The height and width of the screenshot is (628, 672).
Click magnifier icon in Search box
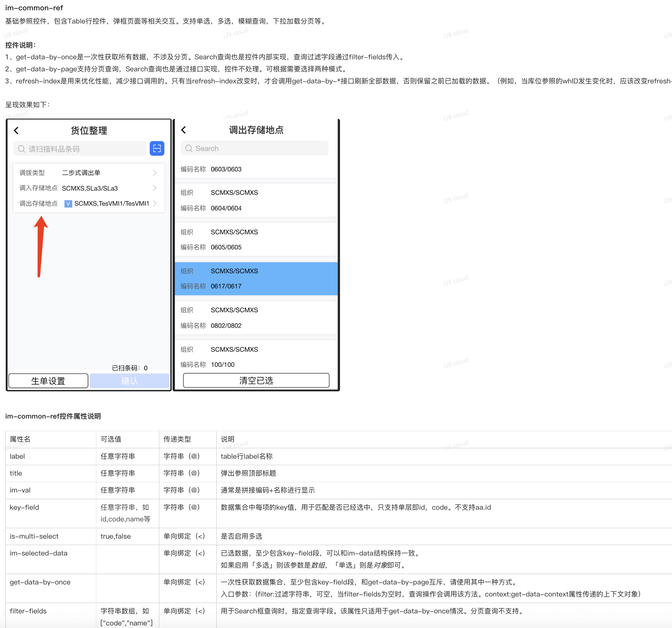(189, 148)
